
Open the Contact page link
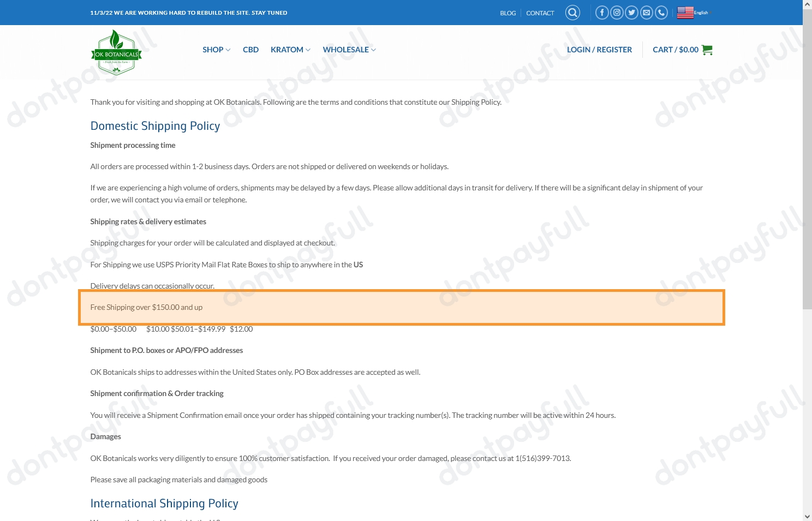click(x=540, y=13)
